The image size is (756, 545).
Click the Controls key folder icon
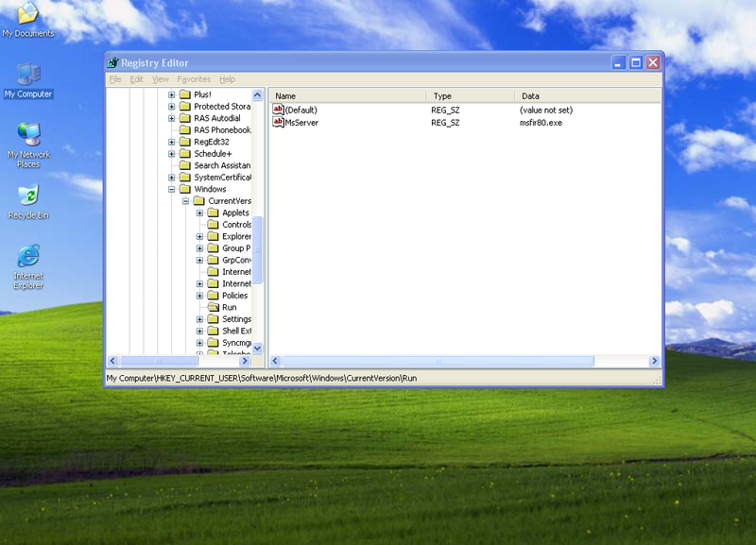point(214,225)
